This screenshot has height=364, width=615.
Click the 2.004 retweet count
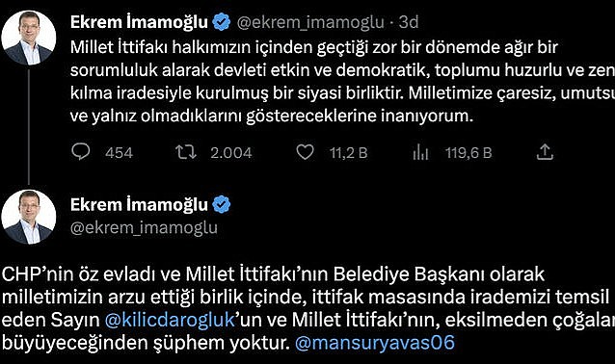coord(231,152)
